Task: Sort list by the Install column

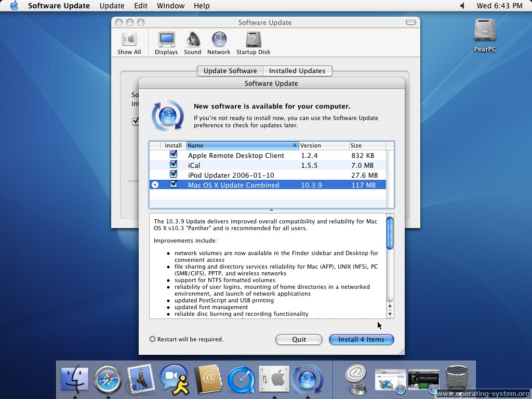Action: click(173, 145)
